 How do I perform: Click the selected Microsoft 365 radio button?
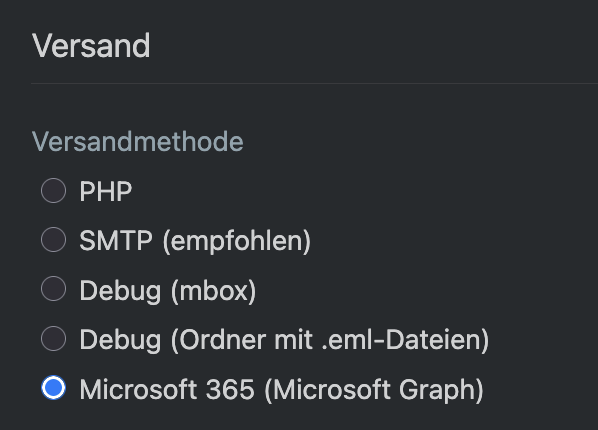(53, 388)
